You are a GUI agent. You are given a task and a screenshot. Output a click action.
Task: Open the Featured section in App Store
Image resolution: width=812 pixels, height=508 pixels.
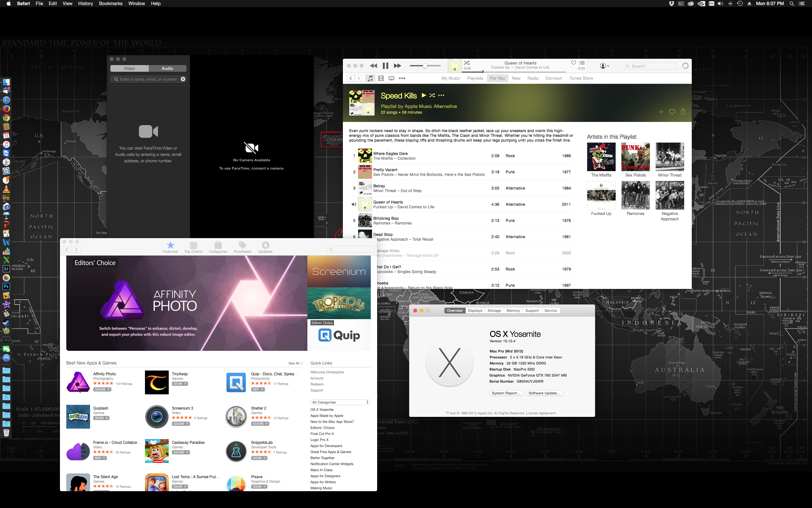(x=170, y=247)
